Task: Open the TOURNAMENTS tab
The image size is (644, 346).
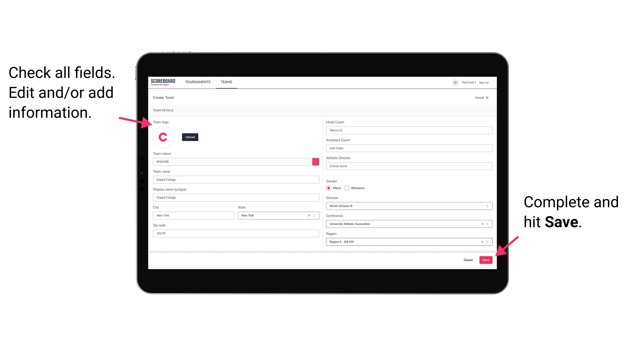Action: tap(198, 82)
